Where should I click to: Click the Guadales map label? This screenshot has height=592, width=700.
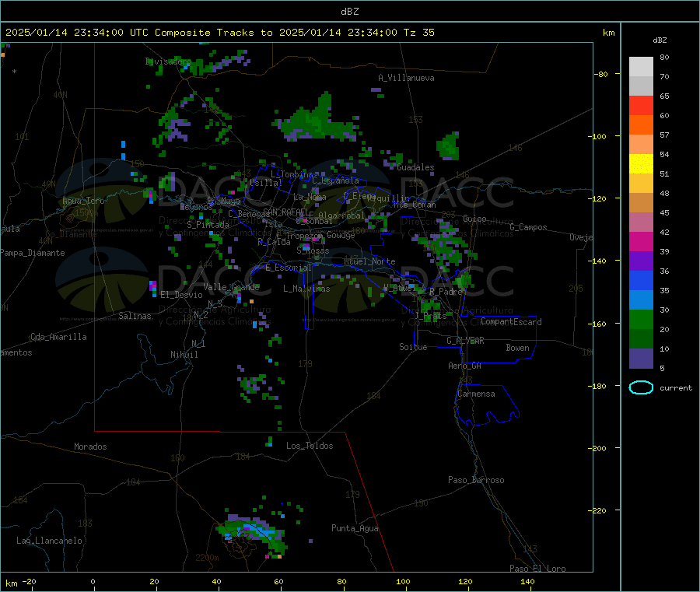[x=415, y=167]
